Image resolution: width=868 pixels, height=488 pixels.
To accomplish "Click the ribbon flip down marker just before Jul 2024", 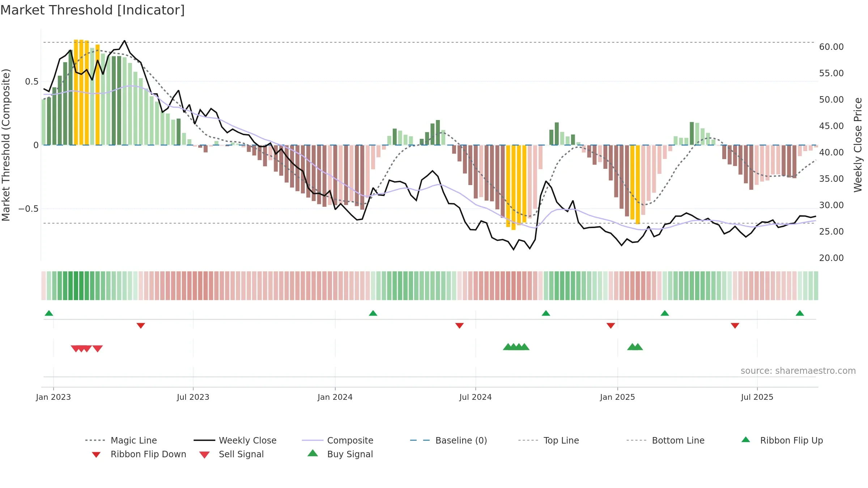I will (459, 326).
